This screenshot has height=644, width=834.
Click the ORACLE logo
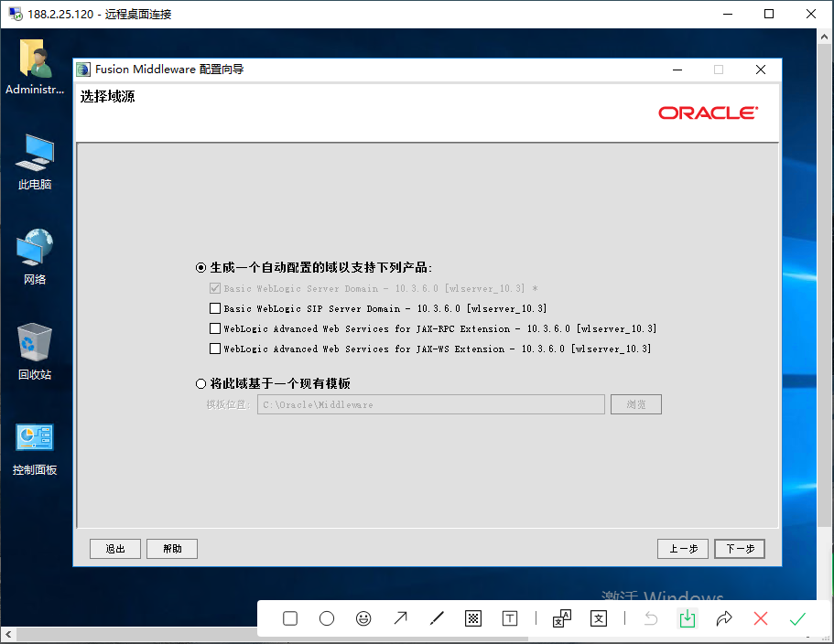pyautogui.click(x=708, y=113)
